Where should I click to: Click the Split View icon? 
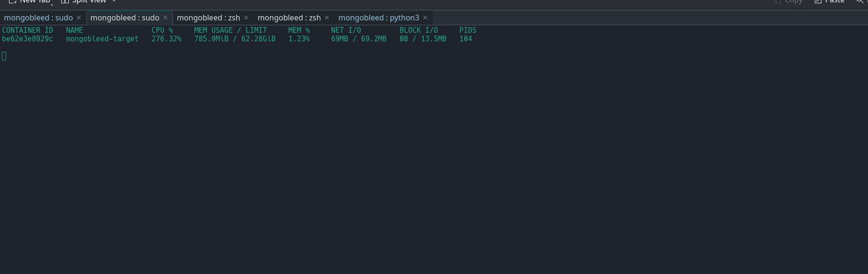(x=65, y=1)
